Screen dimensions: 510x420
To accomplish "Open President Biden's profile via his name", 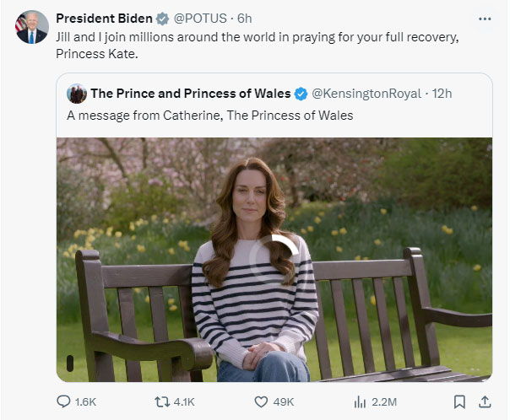I will (x=105, y=18).
